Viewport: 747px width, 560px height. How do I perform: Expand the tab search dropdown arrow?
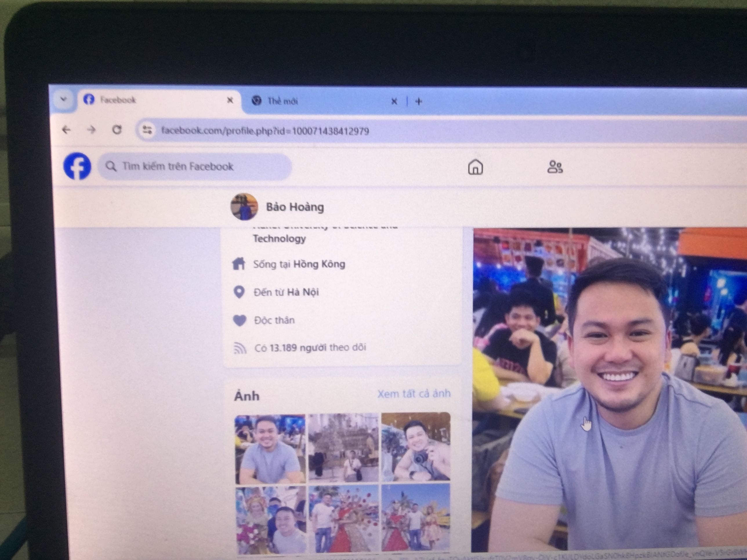(x=63, y=99)
